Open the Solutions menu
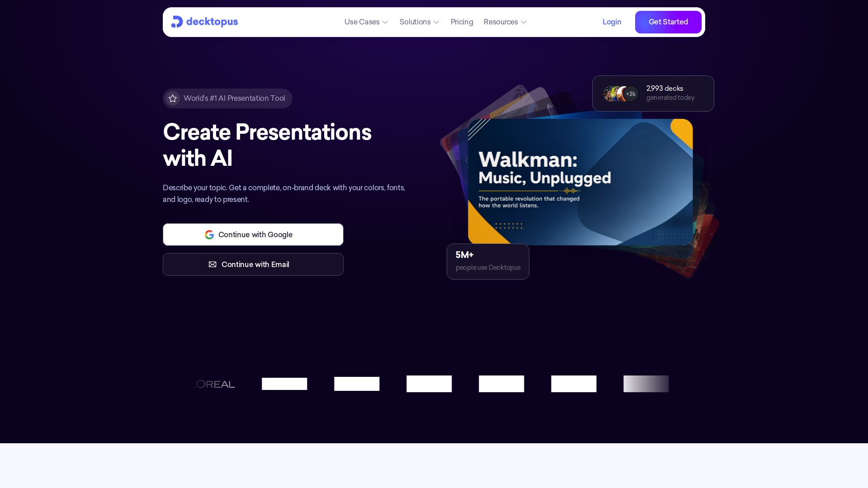Screen dimensions: 868x488 pyautogui.click(x=419, y=22)
